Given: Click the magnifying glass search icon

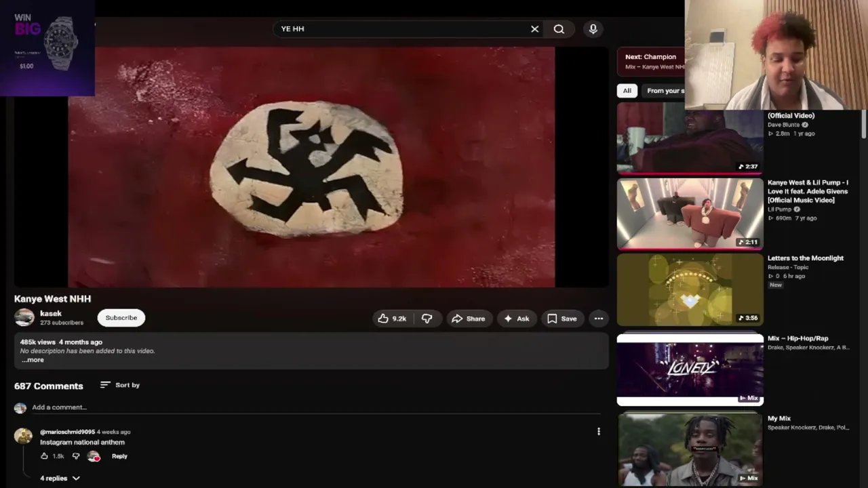Looking at the screenshot, I should (x=559, y=29).
